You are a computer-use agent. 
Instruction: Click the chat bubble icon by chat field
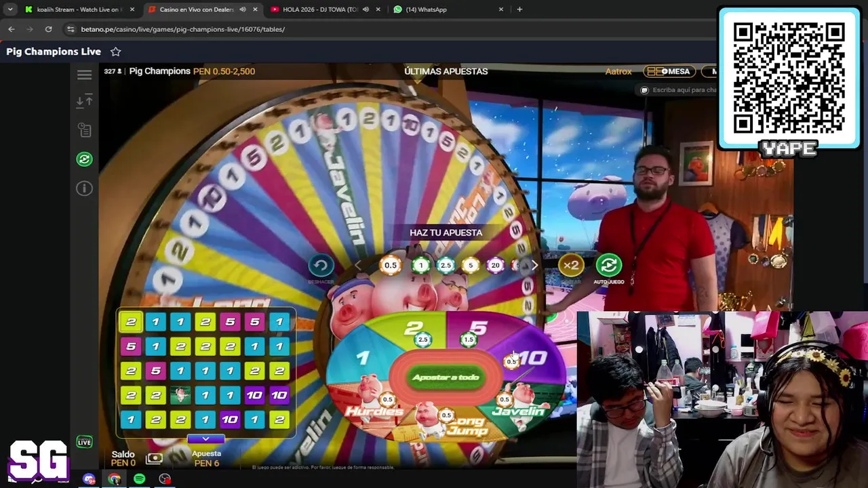pos(644,90)
